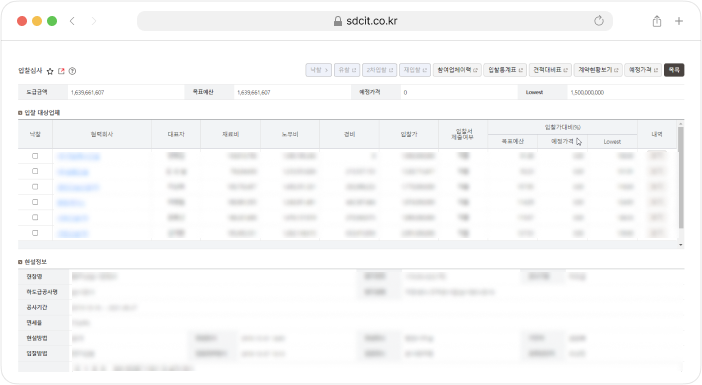Image resolution: width=702 pixels, height=385 pixels.
Task: Click the 유찰 button
Action: pyautogui.click(x=347, y=70)
